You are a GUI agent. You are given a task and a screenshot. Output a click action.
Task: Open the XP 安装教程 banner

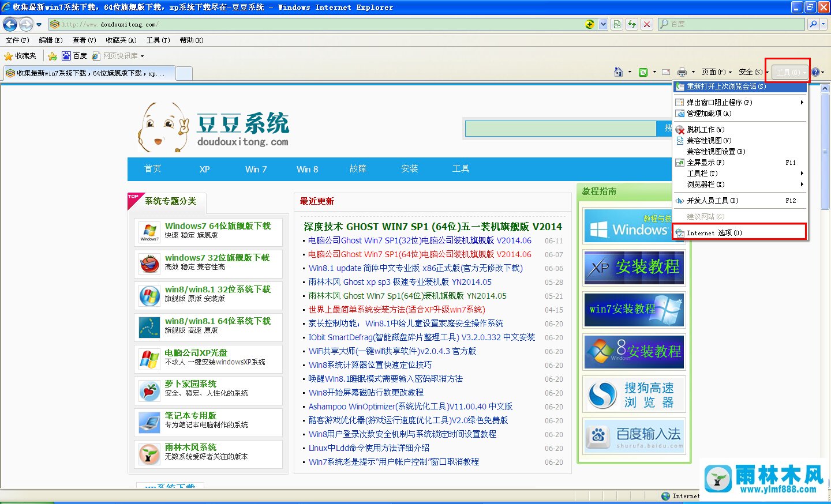pos(634,267)
